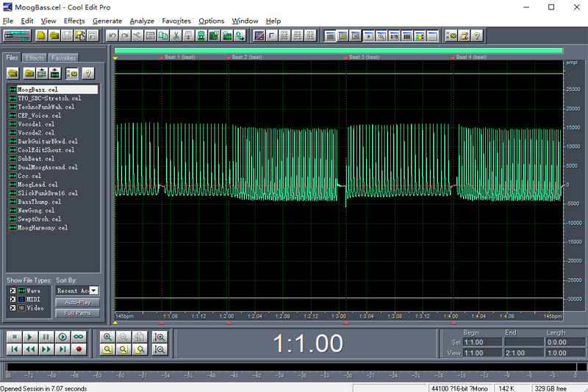Uncheck the Wave file type checkbox
Viewport: 588px width, 392px height.
12,291
